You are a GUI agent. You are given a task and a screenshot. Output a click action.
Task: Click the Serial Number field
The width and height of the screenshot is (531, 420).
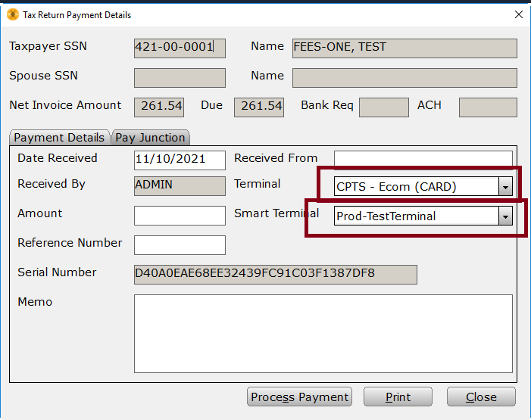(276, 275)
